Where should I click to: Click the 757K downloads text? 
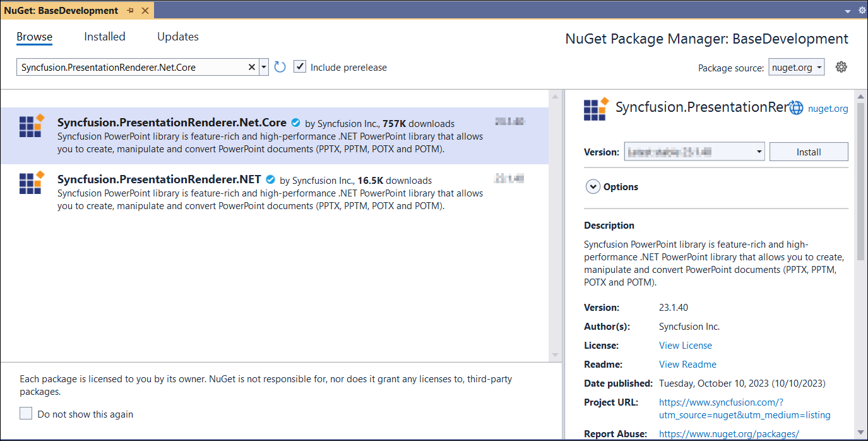[419, 124]
